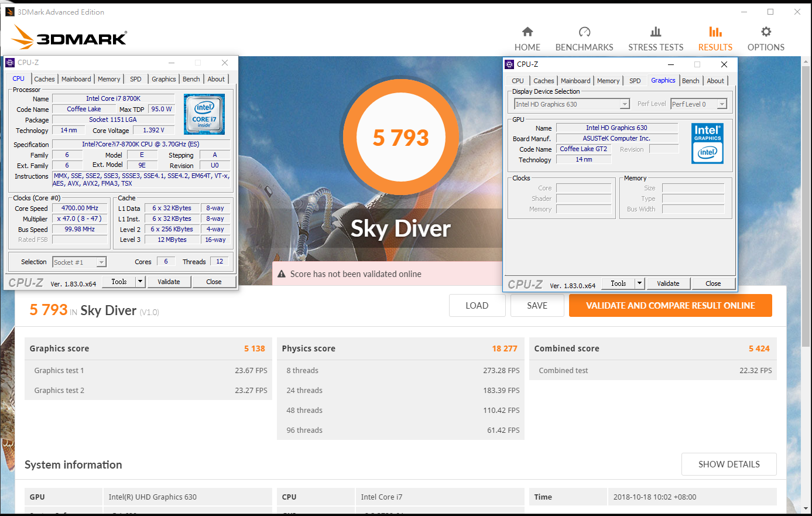Click the SAVE result button
Viewport: 812px width, 516px height.
coord(537,306)
